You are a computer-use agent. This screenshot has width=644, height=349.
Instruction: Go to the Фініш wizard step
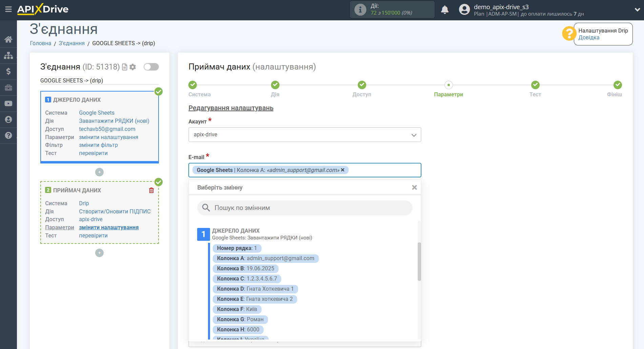coord(618,85)
